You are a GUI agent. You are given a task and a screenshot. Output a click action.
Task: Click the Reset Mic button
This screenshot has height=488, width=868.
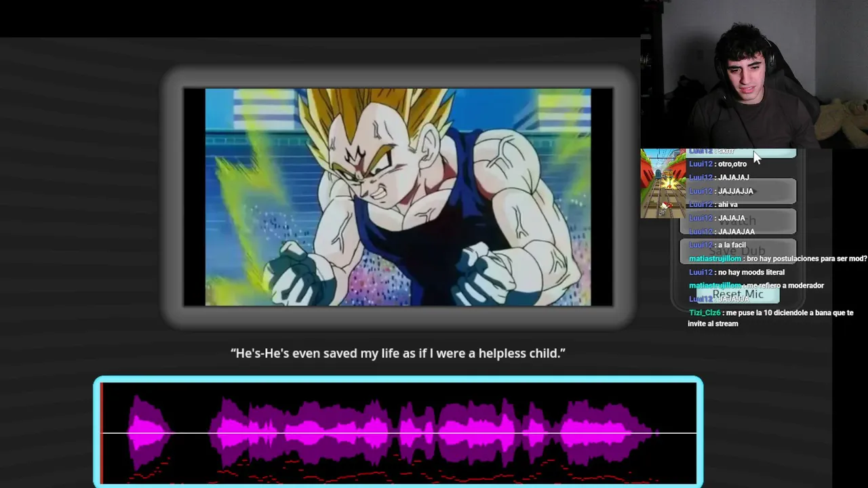(738, 294)
